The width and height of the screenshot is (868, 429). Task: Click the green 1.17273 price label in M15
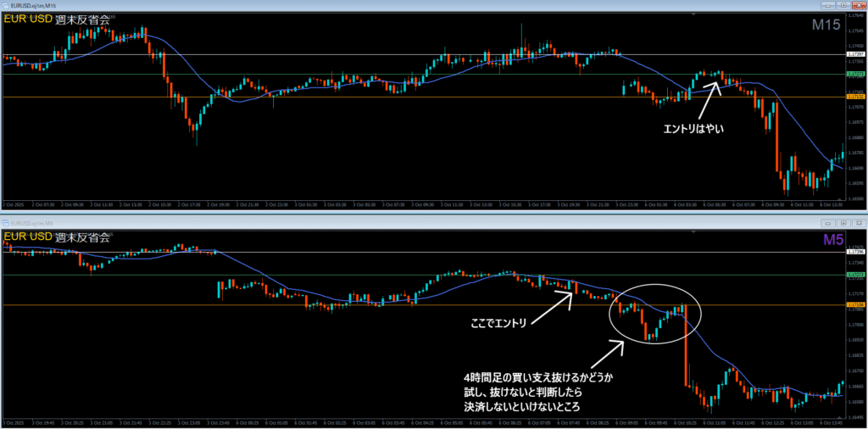pyautogui.click(x=856, y=74)
